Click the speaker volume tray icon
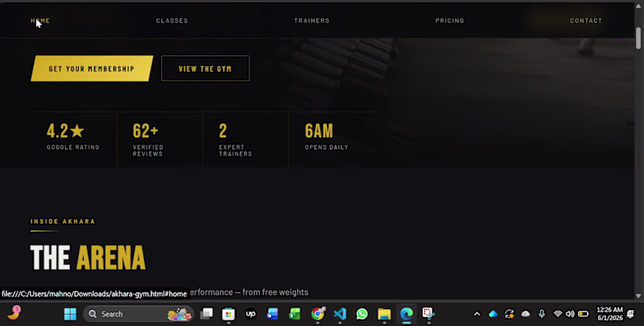Screen dimensions: 644x326 coord(570,314)
